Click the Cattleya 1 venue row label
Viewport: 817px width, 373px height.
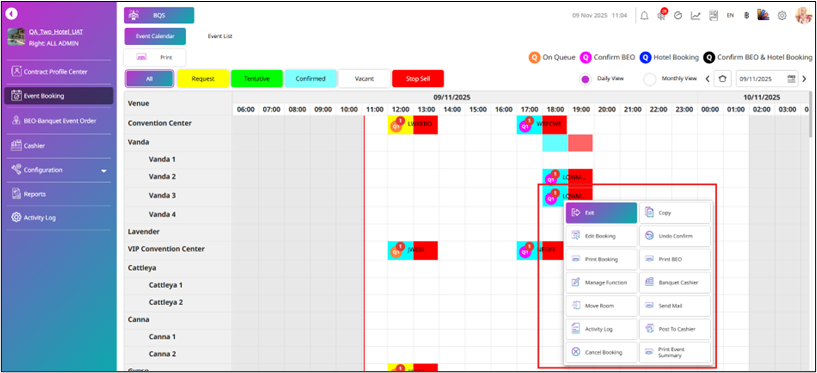tap(165, 285)
